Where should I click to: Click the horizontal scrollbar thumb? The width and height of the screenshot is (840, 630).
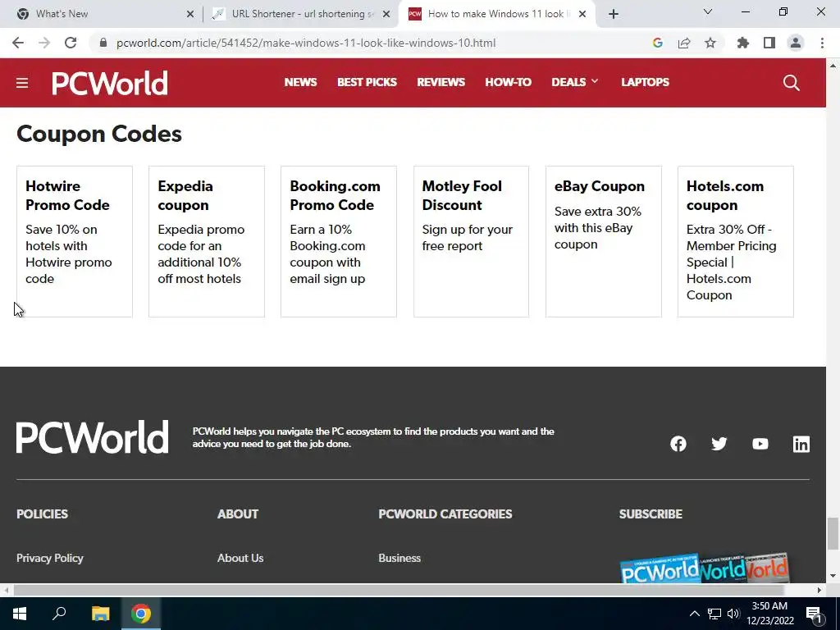coord(399,590)
